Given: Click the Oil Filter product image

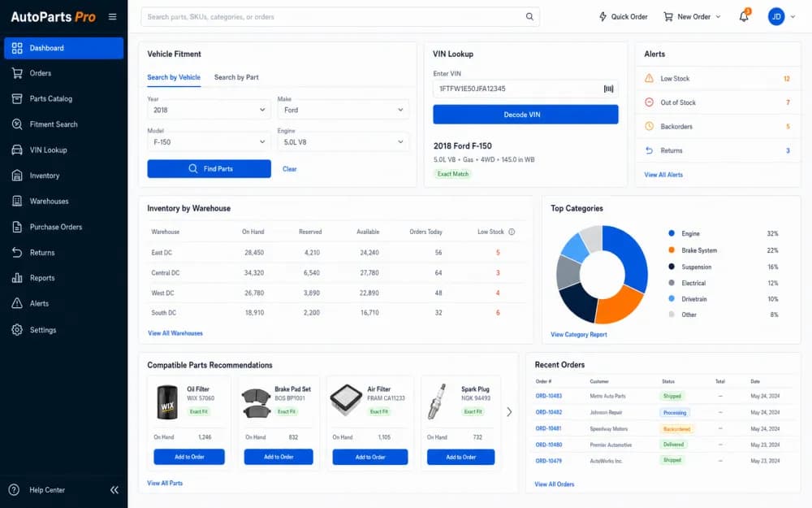Looking at the screenshot, I should (x=167, y=402).
